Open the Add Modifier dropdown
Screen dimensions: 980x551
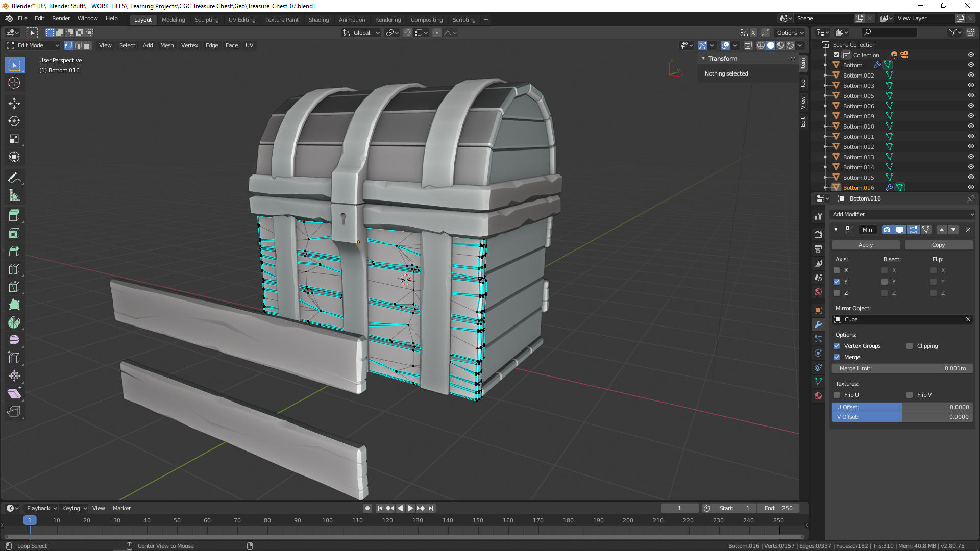click(x=902, y=214)
